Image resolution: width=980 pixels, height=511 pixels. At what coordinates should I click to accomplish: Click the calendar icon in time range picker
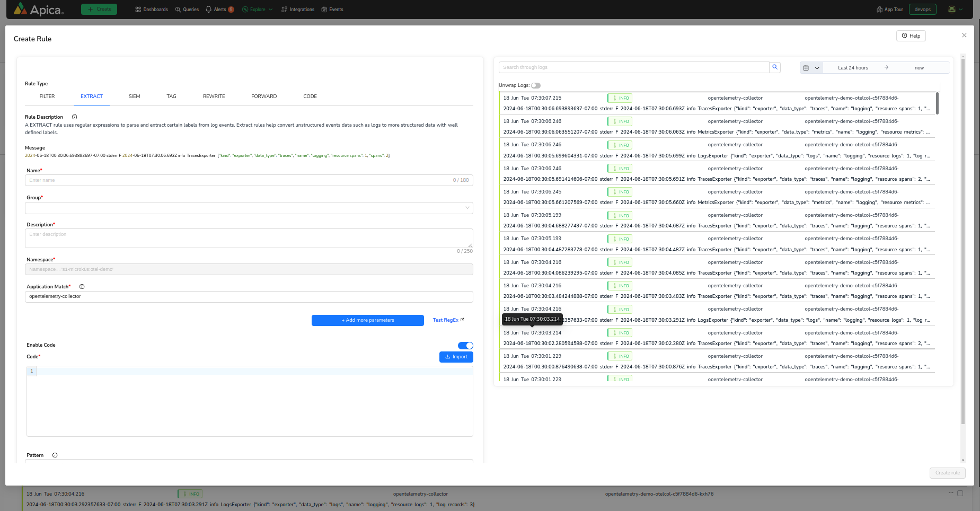(806, 68)
